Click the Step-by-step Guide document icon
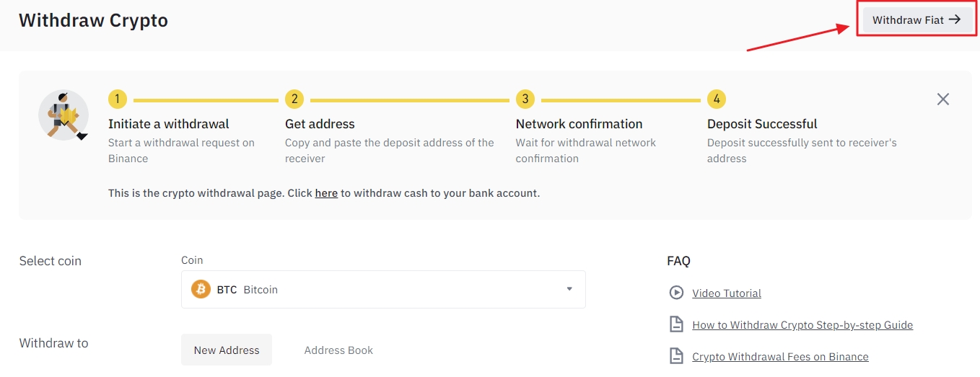 click(676, 324)
